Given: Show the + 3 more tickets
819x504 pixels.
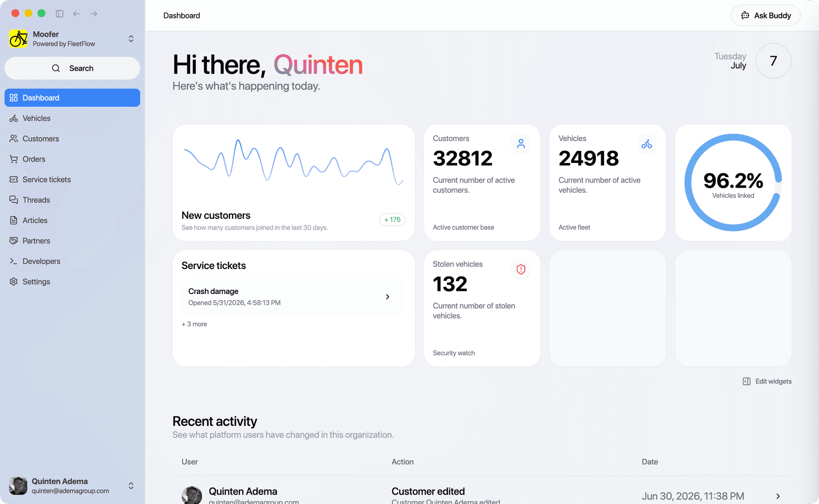Looking at the screenshot, I should pos(195,324).
